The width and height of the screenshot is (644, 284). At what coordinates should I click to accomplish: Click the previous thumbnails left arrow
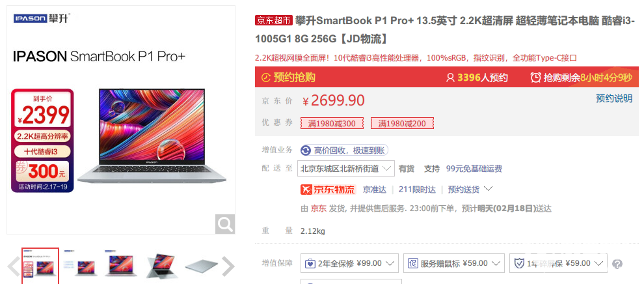coord(14,266)
